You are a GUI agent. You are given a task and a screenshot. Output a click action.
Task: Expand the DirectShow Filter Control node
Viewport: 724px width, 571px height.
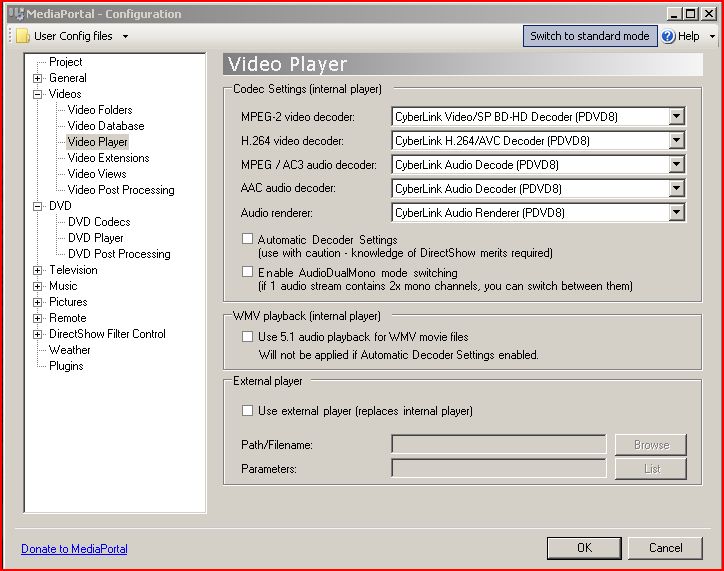tap(38, 334)
